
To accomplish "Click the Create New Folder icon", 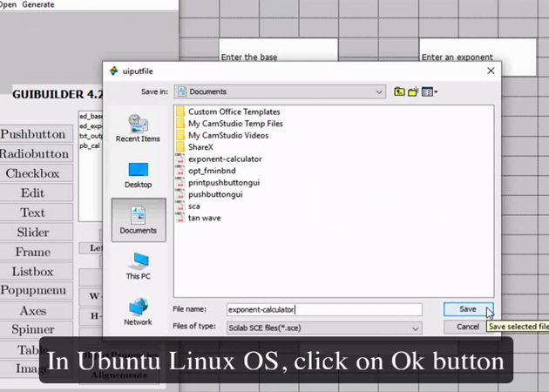I will [413, 91].
